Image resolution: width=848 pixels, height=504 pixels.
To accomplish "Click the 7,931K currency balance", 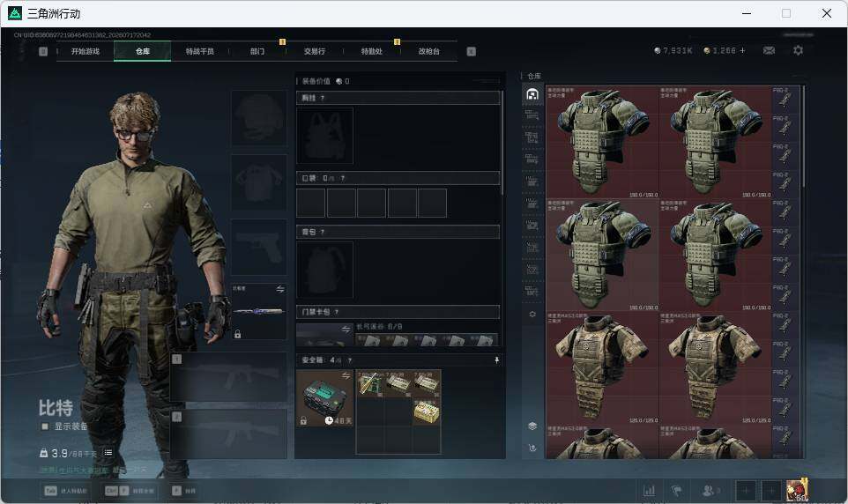I will pyautogui.click(x=673, y=50).
